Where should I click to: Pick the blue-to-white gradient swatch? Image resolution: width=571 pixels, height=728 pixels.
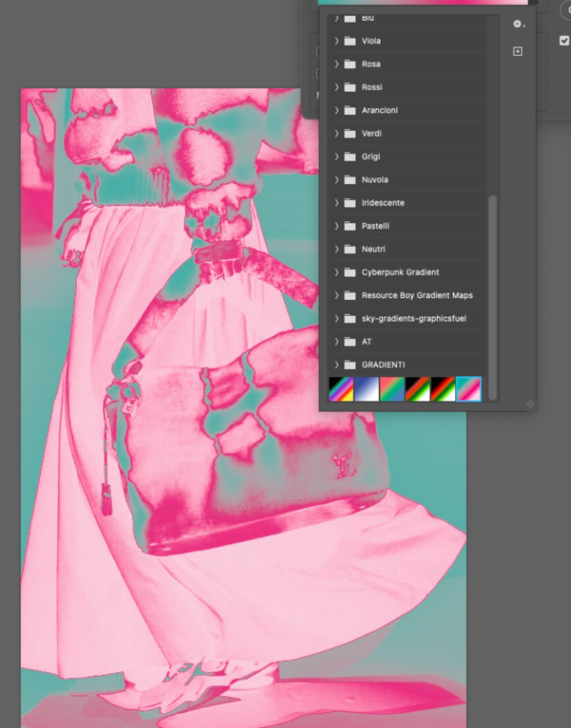point(366,389)
